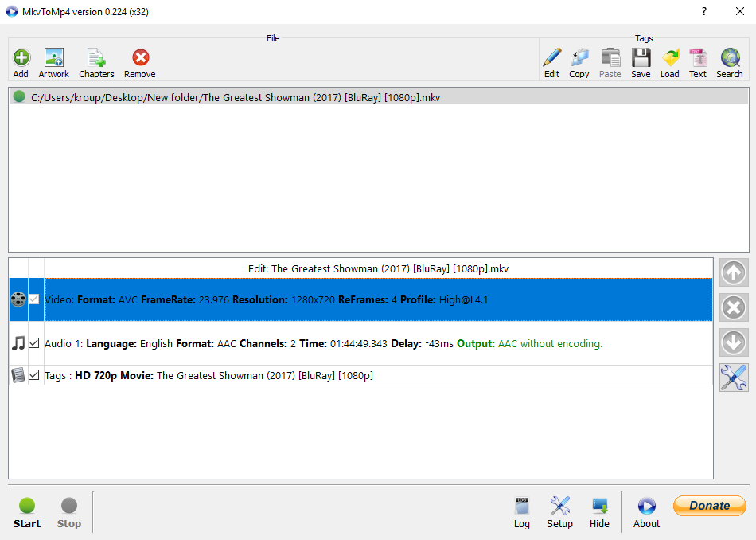The height and width of the screenshot is (540, 756).
Task: Toggle the Tags row checkbox
Action: click(x=33, y=375)
